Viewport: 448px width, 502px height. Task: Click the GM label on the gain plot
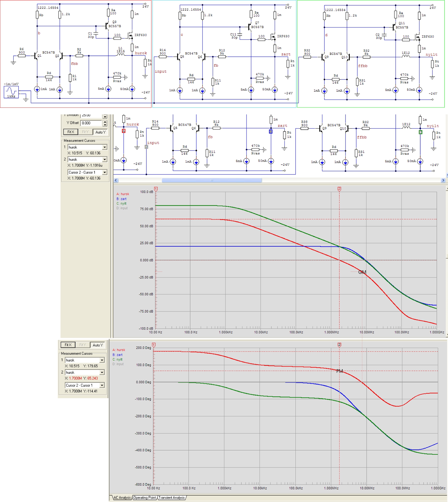click(x=362, y=272)
